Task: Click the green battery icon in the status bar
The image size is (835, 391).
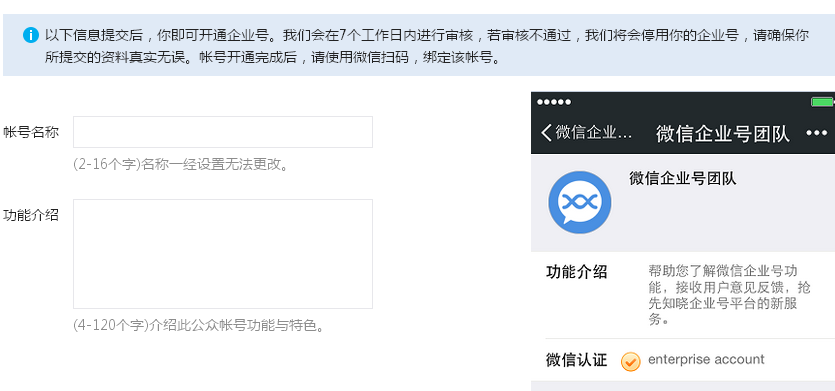Action: [x=822, y=102]
